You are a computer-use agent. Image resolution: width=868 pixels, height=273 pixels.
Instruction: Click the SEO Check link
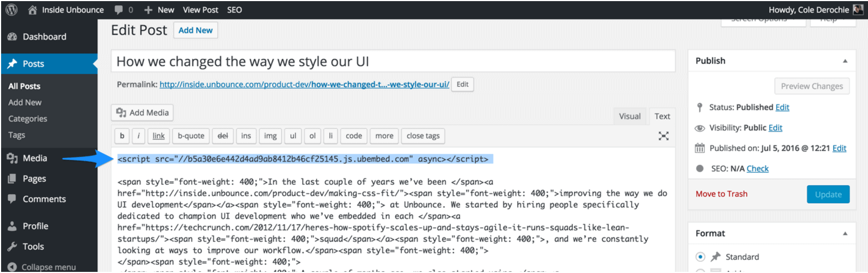pos(757,168)
